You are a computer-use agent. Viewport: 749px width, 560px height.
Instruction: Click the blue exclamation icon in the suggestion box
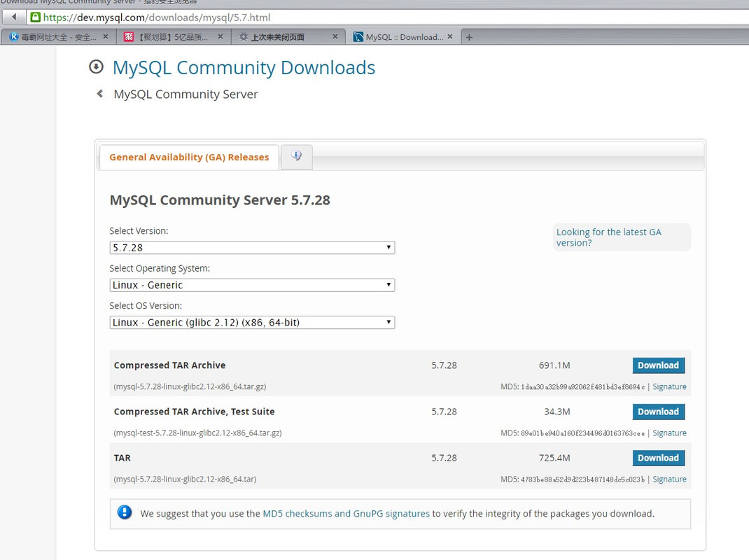[x=125, y=512]
